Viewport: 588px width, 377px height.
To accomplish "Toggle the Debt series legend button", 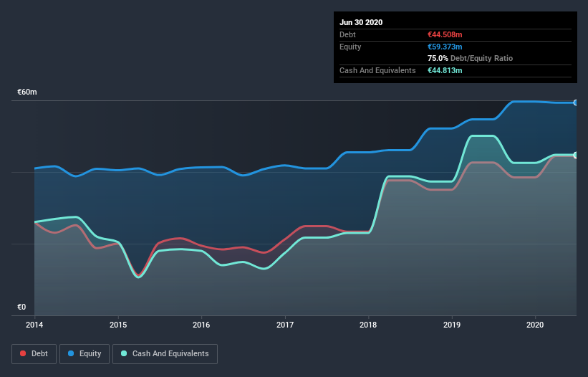I will 34,354.
